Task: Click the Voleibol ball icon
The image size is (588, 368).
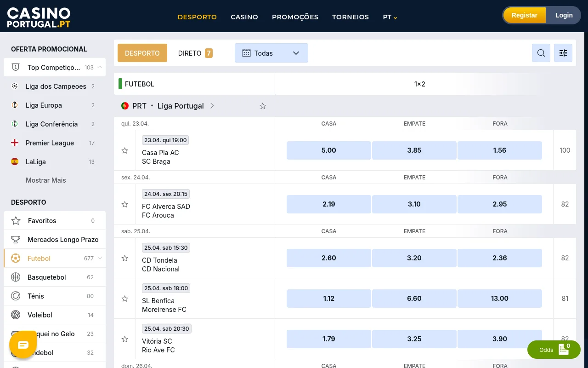Action: pyautogui.click(x=16, y=315)
